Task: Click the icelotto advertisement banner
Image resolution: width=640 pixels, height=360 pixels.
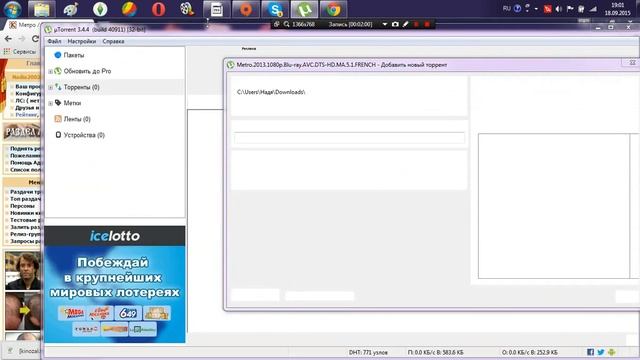Action: pos(115,284)
